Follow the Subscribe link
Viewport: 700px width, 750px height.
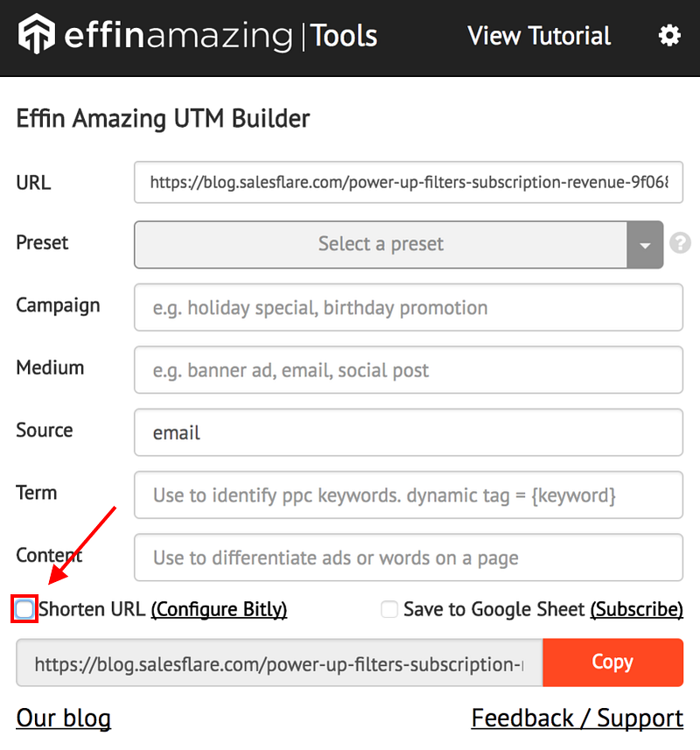pyautogui.click(x=636, y=610)
